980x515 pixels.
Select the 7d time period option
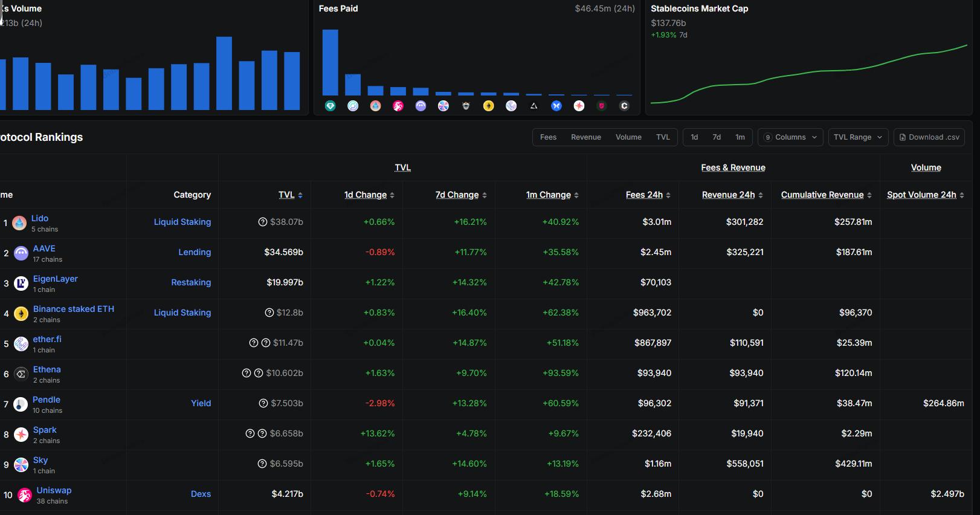[x=717, y=137]
